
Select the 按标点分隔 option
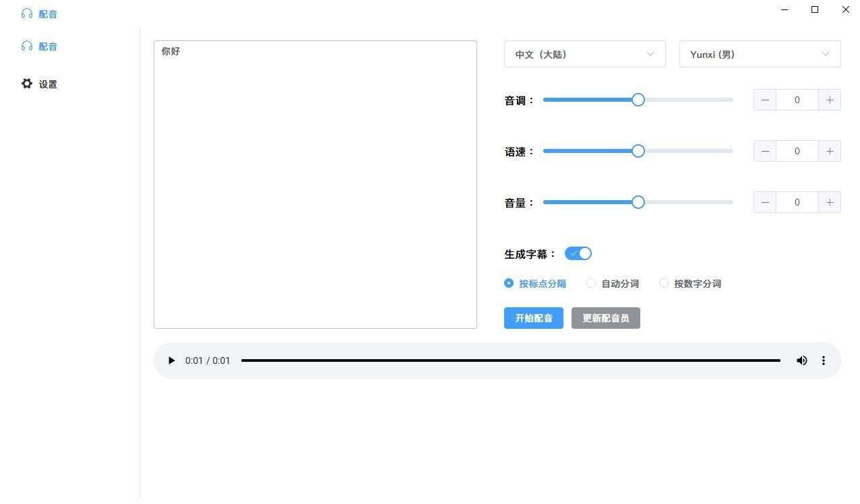click(x=509, y=283)
